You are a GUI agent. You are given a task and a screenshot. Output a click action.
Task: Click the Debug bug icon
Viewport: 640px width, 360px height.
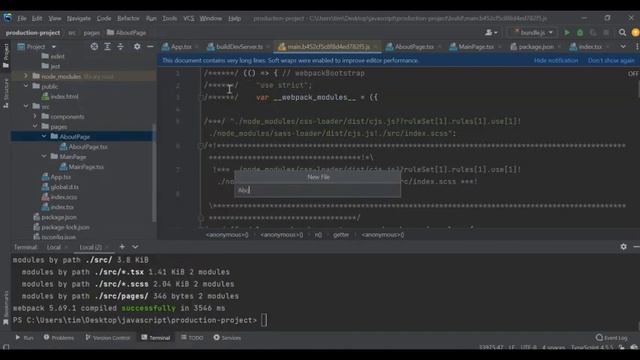[x=580, y=33]
